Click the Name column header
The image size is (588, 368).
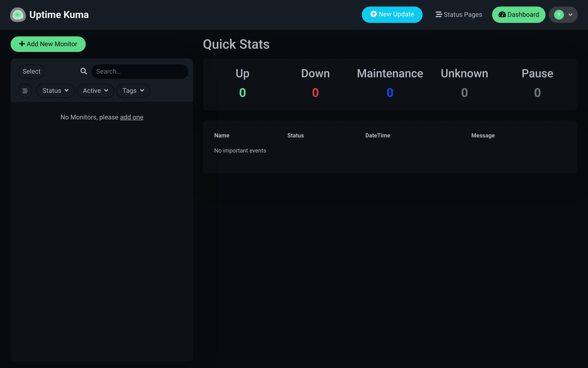pos(222,135)
